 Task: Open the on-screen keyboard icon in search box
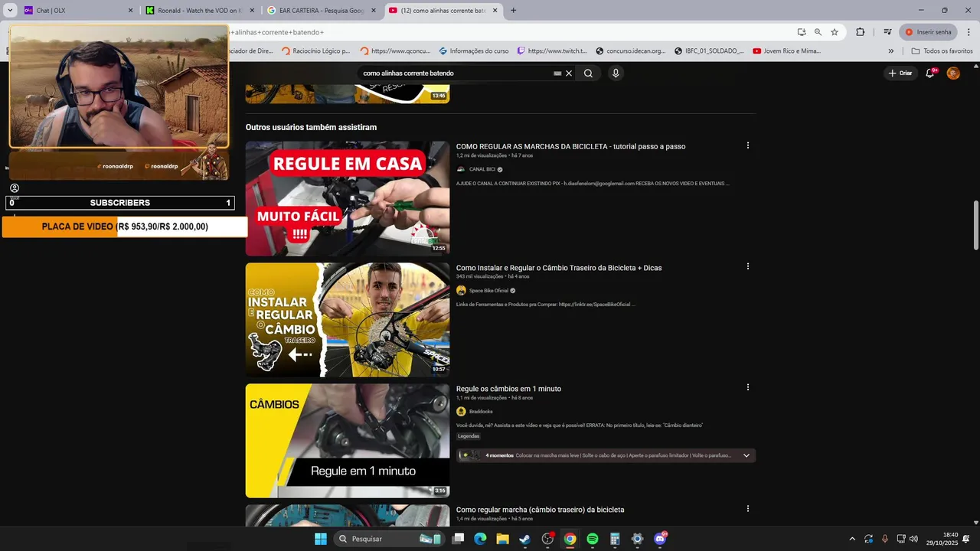tap(557, 73)
